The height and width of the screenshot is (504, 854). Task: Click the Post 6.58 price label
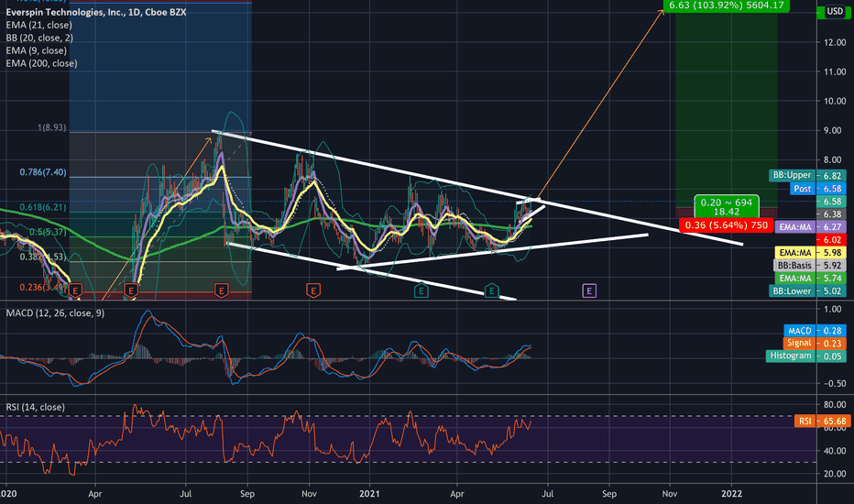(x=818, y=189)
